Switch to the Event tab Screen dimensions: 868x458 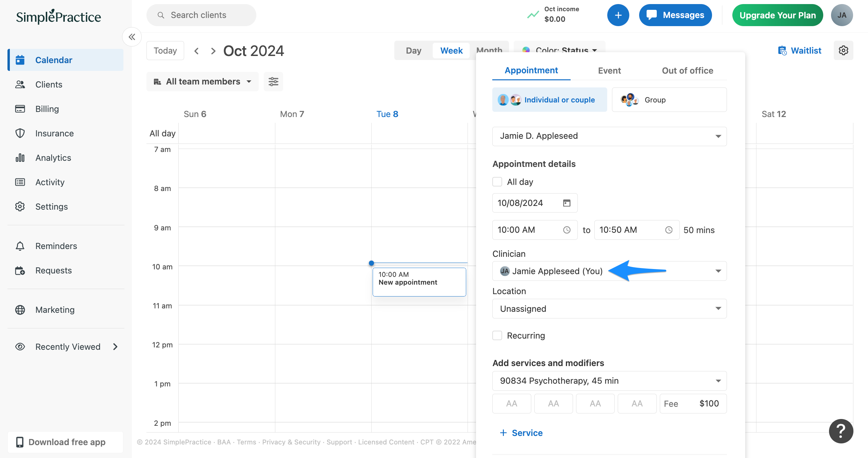click(x=609, y=70)
